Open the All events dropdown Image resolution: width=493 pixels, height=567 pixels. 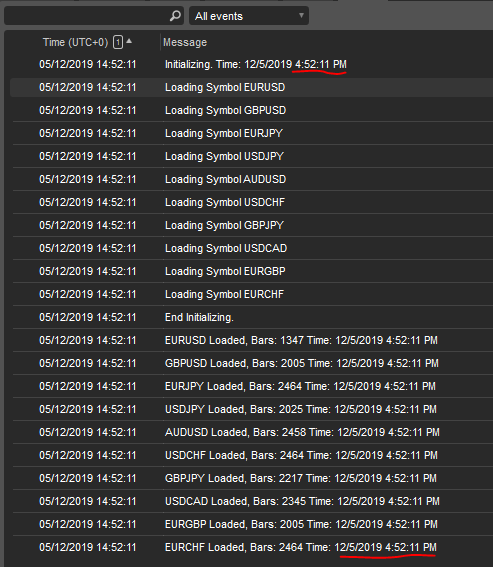point(249,16)
